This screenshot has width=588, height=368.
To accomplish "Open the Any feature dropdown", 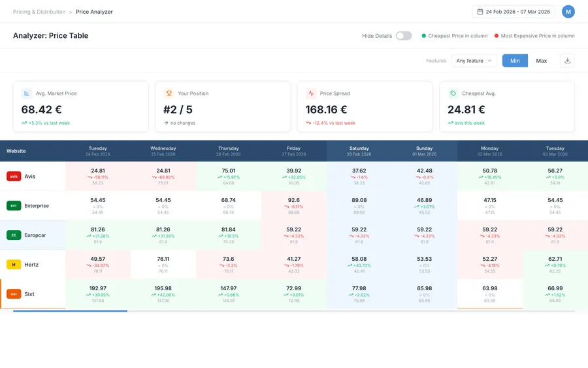I will (x=474, y=61).
